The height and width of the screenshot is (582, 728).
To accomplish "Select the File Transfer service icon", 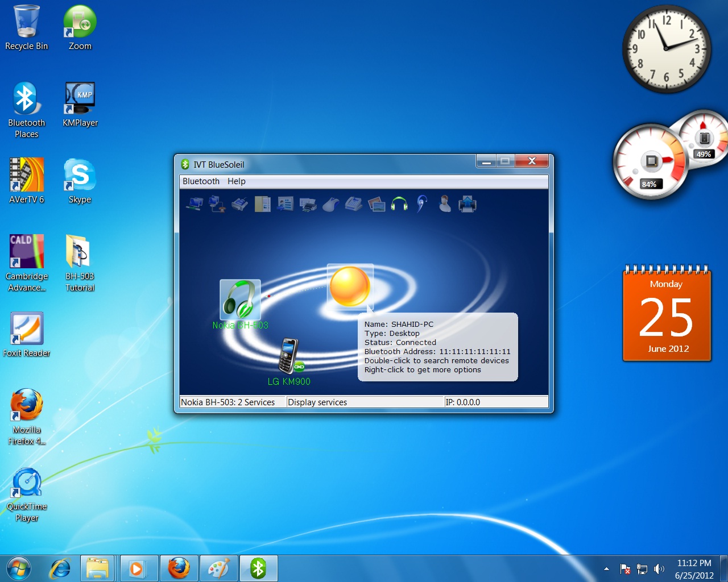I will pos(263,203).
